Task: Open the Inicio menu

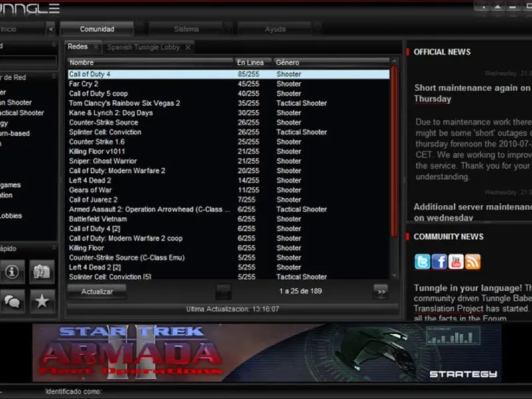Action: pos(22,29)
